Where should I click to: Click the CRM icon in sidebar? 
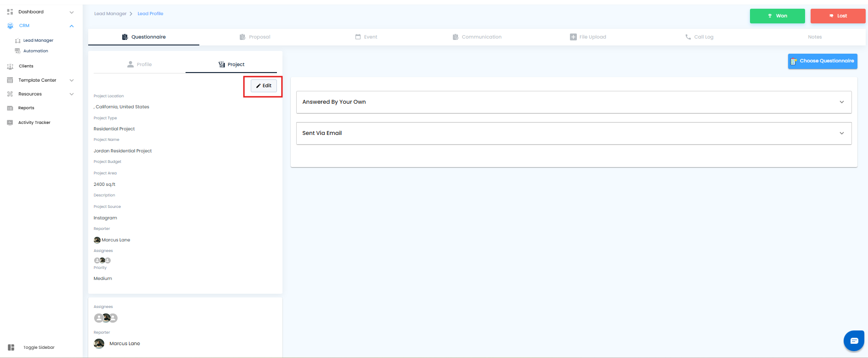10,26
